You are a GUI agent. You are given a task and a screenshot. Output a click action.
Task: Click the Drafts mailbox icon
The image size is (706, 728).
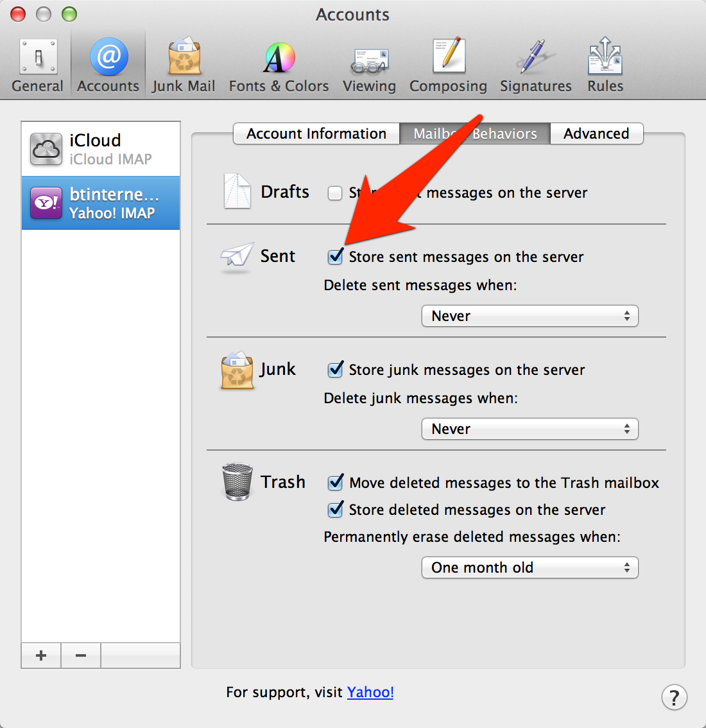237,191
